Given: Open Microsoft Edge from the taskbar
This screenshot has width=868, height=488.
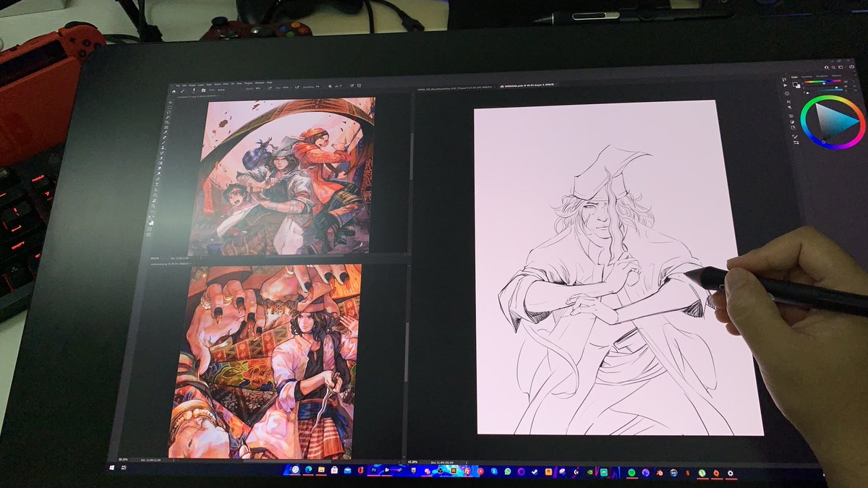Looking at the screenshot, I should pos(309,471).
